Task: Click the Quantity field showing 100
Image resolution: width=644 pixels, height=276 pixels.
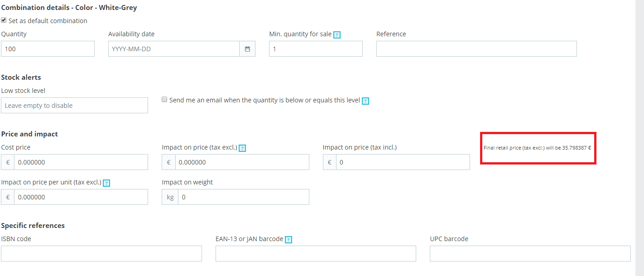Action: click(48, 49)
